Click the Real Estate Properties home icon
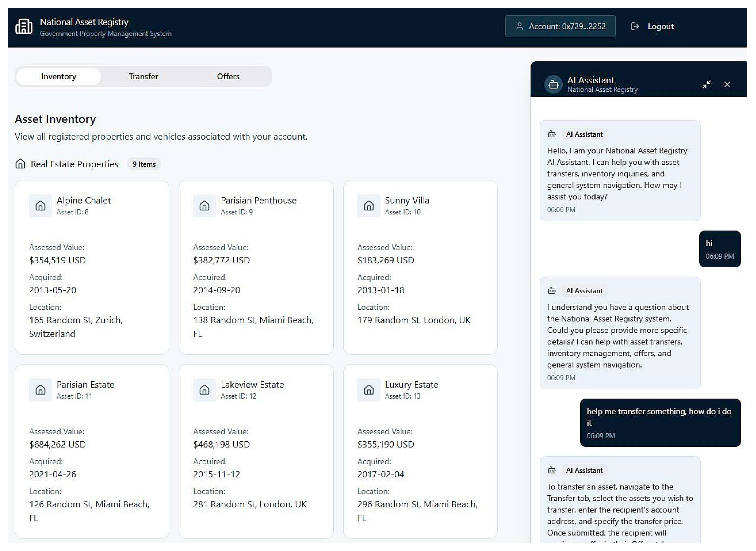 point(20,164)
